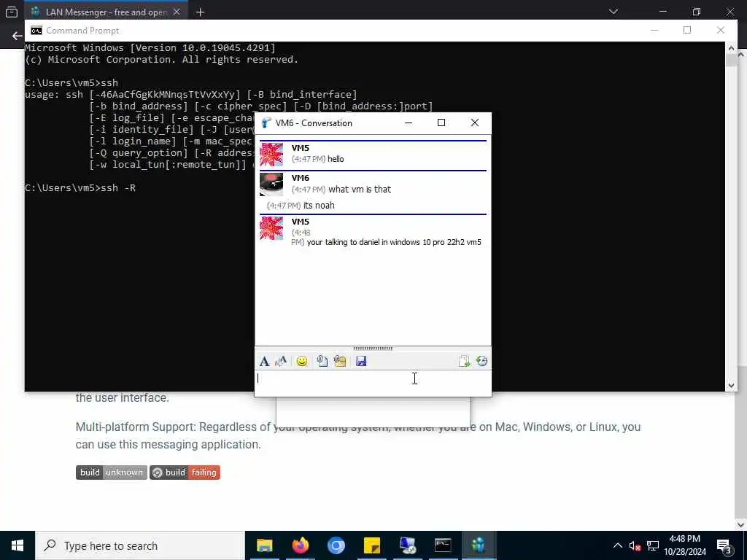Open file transfers icon in conversation toolbar

tap(464, 362)
